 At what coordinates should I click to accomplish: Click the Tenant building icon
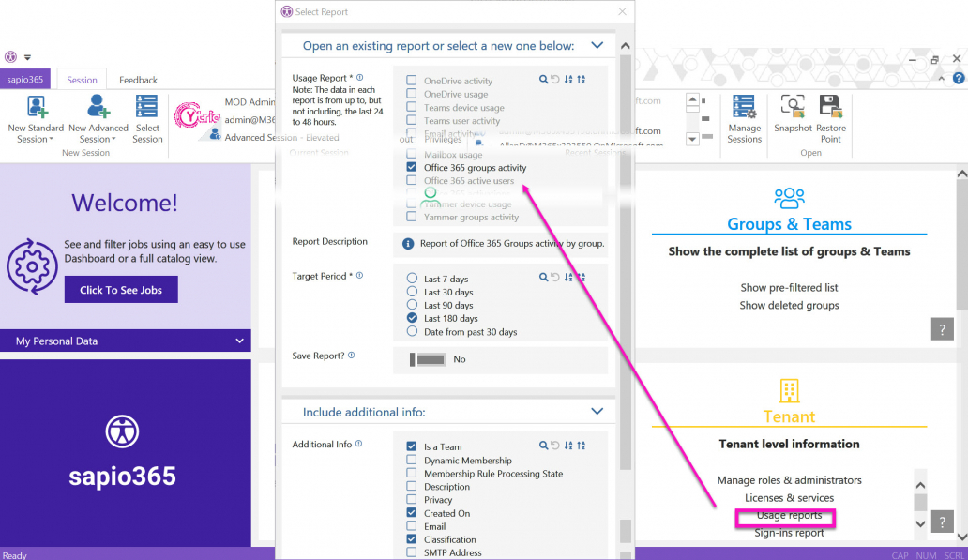(x=789, y=391)
